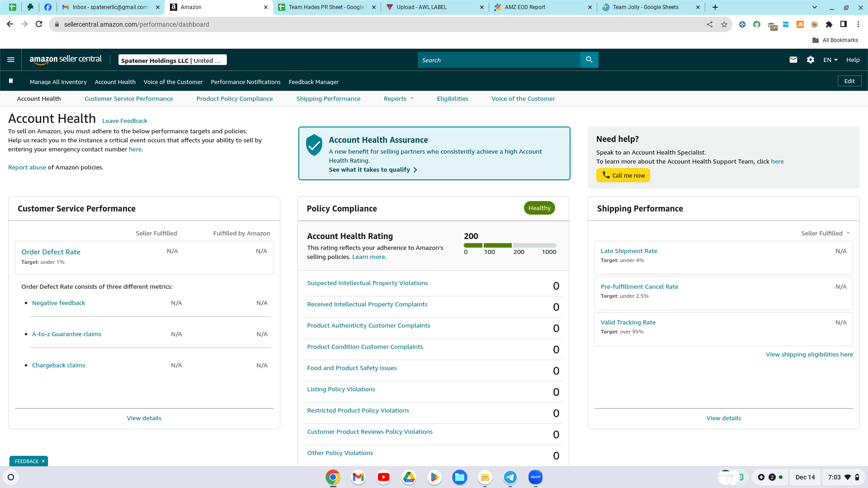Open Files app from the shelf
Screen dimensions: 868x488
click(459, 477)
